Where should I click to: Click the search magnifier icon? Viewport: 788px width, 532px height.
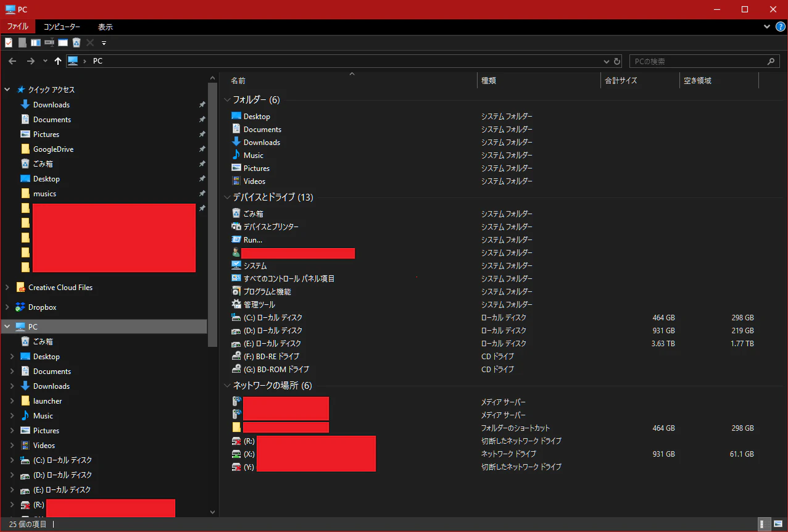pyautogui.click(x=771, y=62)
